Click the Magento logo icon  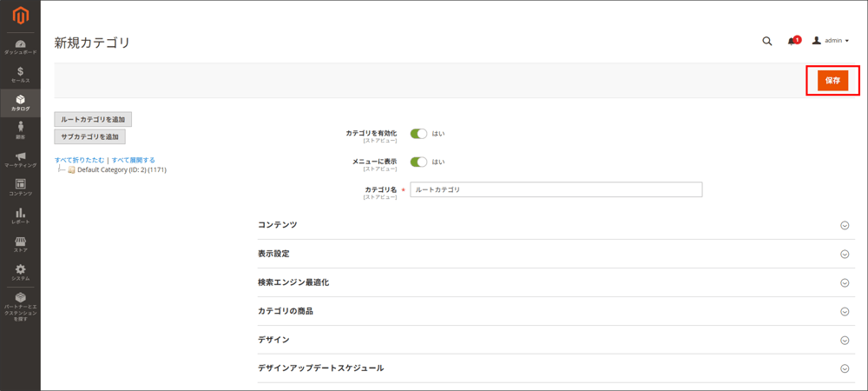point(21,17)
